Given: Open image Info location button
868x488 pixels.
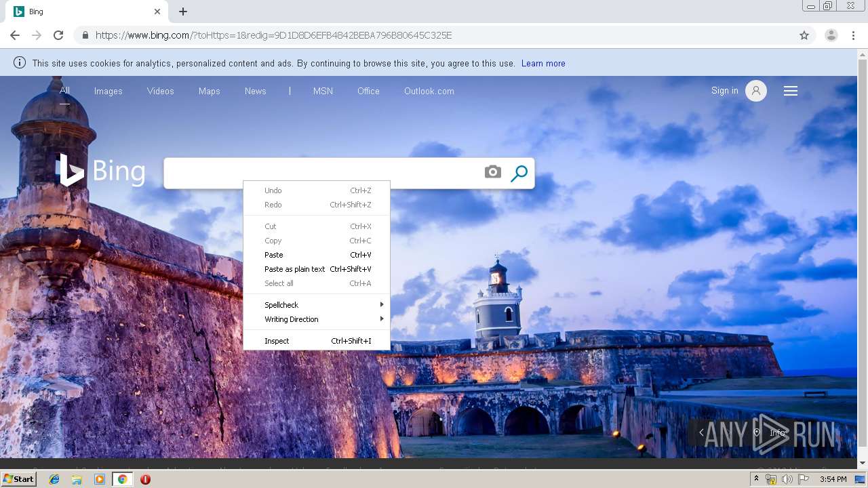Looking at the screenshot, I should tap(770, 432).
